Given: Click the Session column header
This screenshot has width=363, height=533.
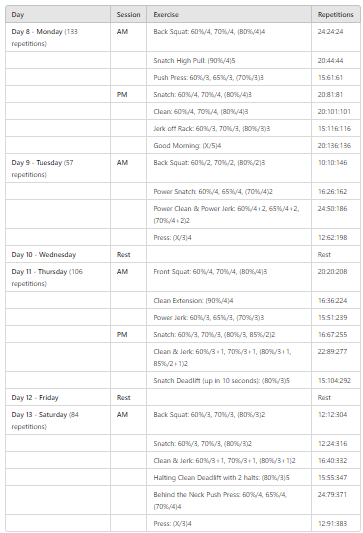Looking at the screenshot, I should 128,15.
